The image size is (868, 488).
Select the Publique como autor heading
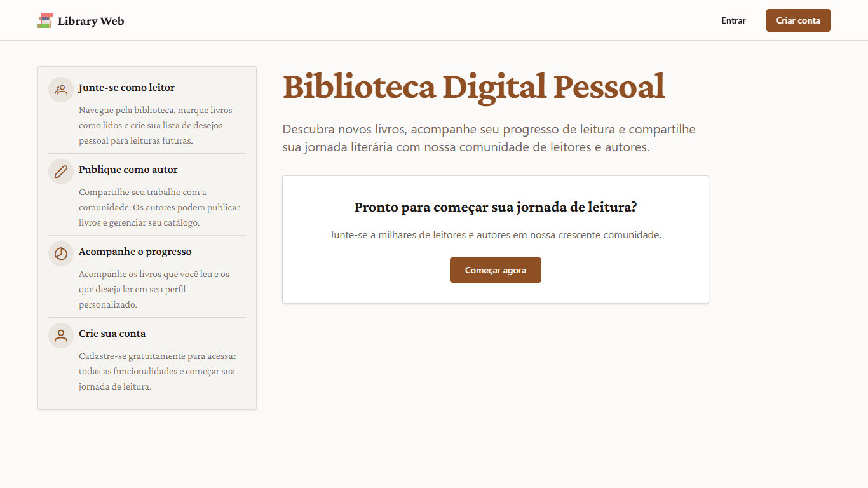tap(128, 170)
